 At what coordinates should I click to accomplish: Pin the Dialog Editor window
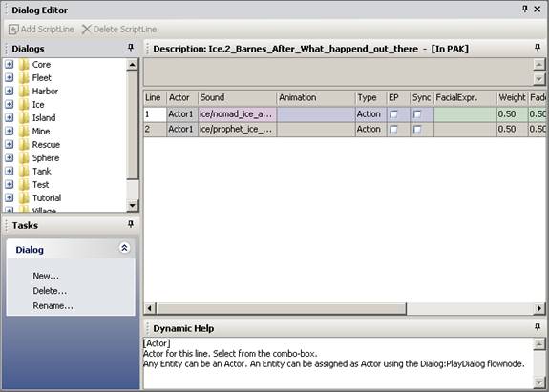(525, 10)
